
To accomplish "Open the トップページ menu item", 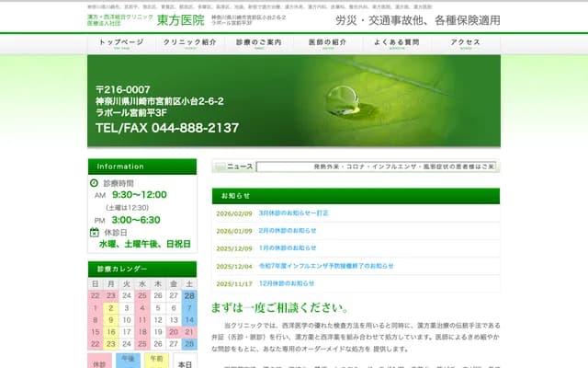I will click(x=121, y=43).
